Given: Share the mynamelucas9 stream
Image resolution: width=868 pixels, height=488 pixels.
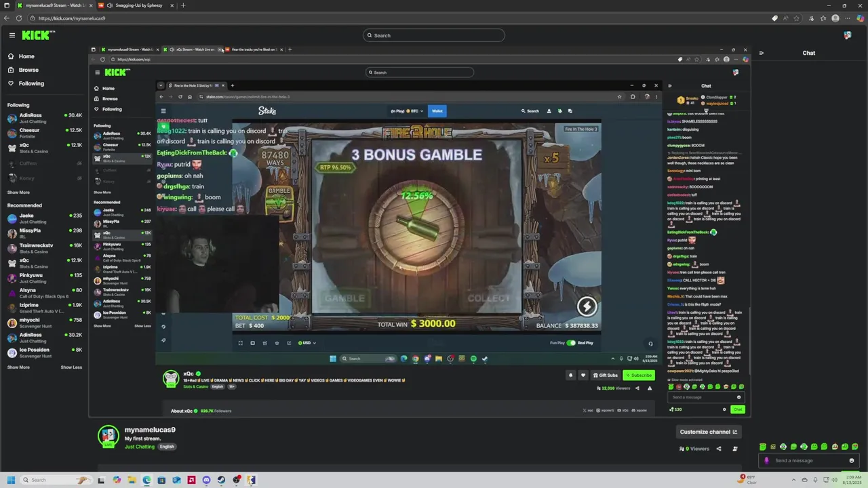Looking at the screenshot, I should pyautogui.click(x=720, y=449).
